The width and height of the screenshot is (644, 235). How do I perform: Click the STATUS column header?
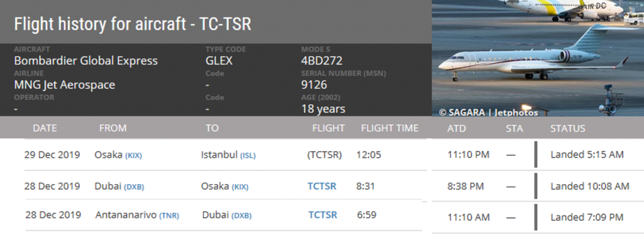point(568,128)
